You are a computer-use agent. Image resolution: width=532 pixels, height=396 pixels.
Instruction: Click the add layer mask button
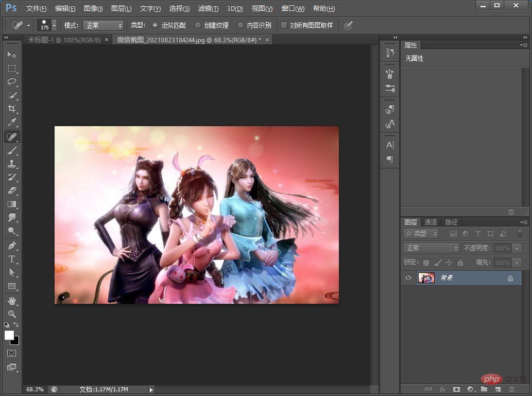[x=456, y=389]
